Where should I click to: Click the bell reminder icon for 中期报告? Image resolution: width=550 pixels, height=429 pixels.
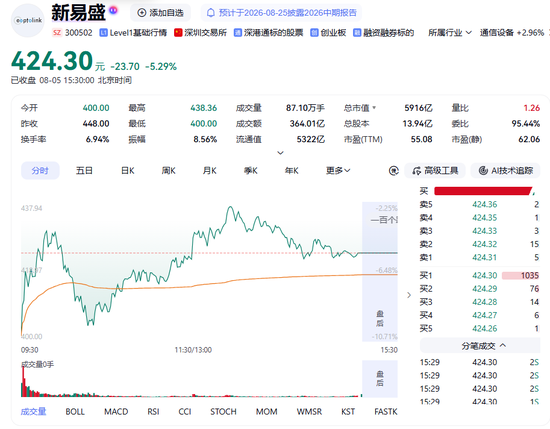coord(210,13)
